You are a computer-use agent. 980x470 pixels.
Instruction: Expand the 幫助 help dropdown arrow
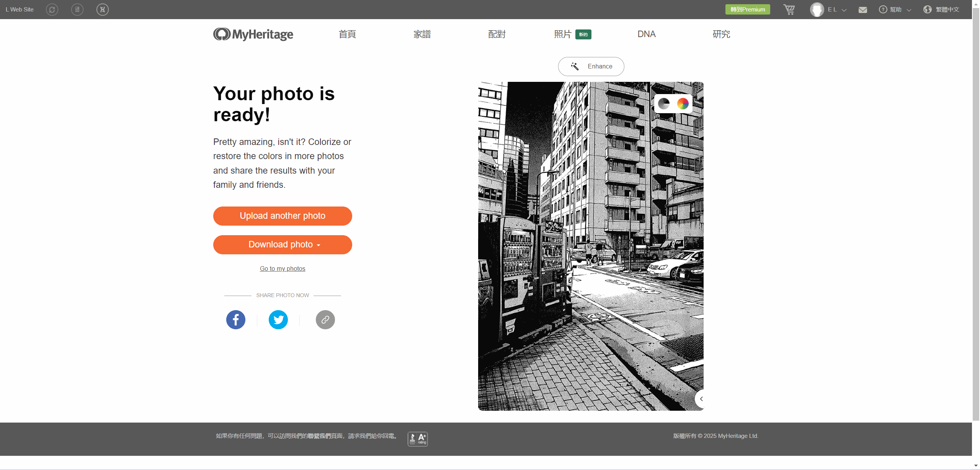click(x=909, y=10)
